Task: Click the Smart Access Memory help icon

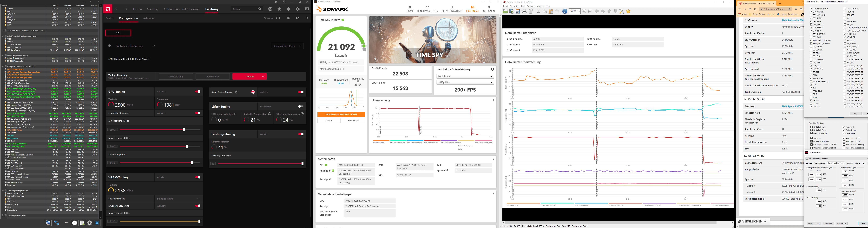Action: coord(237,92)
